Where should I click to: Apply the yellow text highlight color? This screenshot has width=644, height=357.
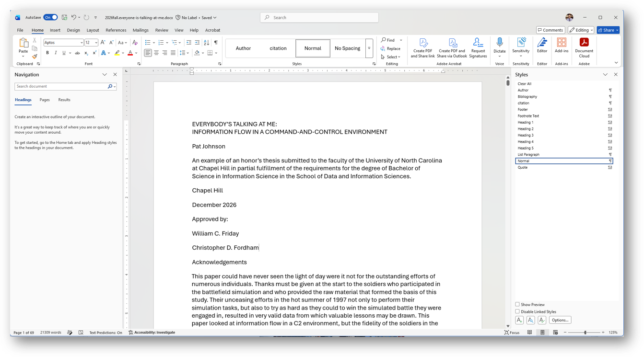pyautogui.click(x=117, y=53)
